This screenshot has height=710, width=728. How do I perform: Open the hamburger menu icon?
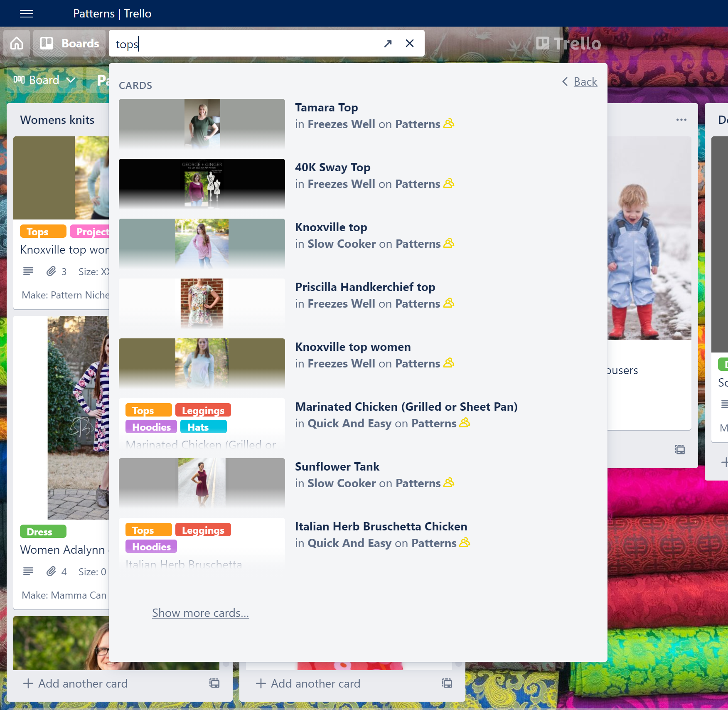coord(27,14)
